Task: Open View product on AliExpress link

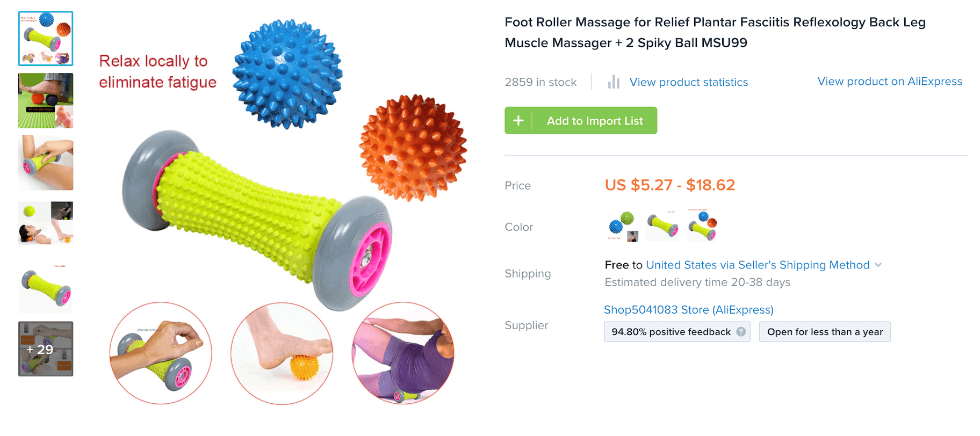Action: coord(890,82)
